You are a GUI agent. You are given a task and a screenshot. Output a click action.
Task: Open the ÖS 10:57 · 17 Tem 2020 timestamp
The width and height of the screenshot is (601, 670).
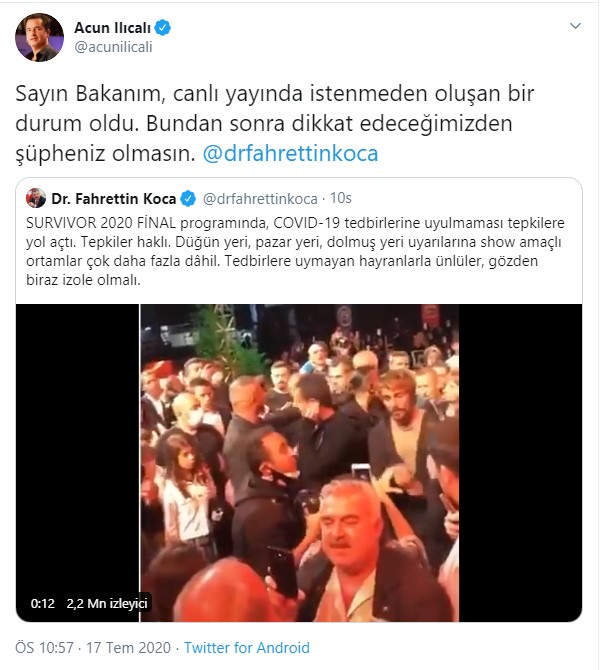click(x=93, y=648)
